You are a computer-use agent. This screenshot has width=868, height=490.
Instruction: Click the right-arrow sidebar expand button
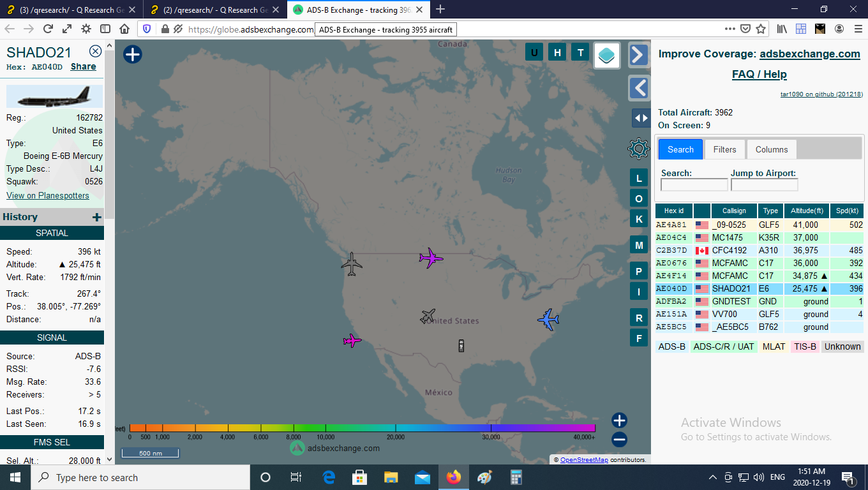pyautogui.click(x=639, y=55)
